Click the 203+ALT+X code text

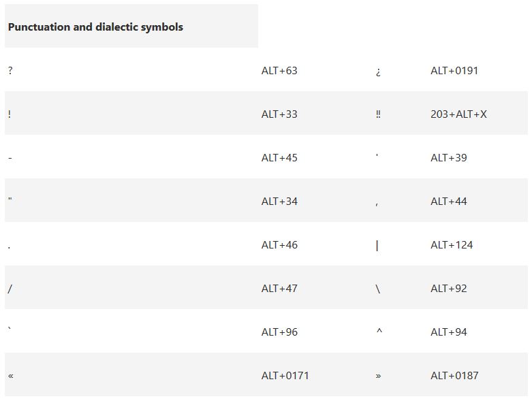click(458, 114)
